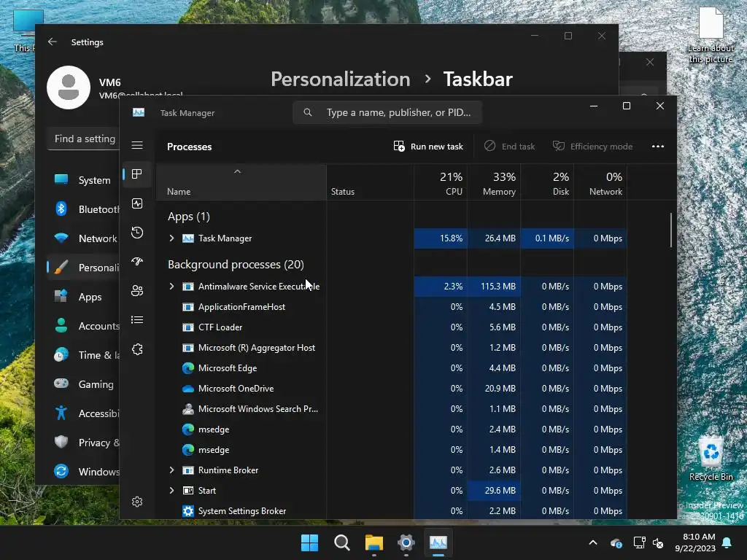
Task: Click Efficiency mode button
Action: point(592,146)
